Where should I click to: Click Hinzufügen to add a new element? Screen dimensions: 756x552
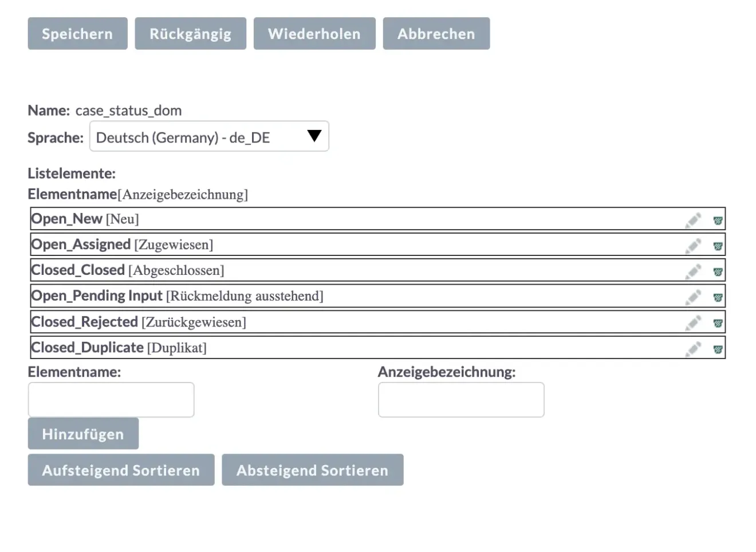(82, 433)
